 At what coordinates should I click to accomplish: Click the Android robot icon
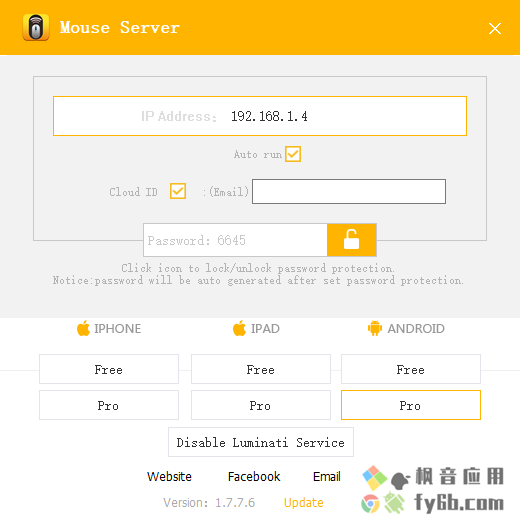(x=375, y=328)
